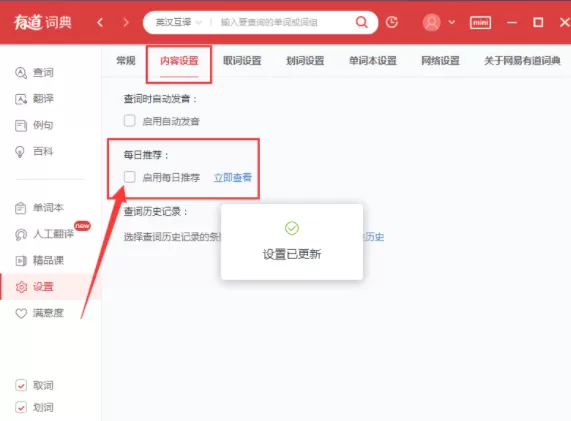Open 百科 in the sidebar
Screen dimensions: 571x421
pos(35,152)
